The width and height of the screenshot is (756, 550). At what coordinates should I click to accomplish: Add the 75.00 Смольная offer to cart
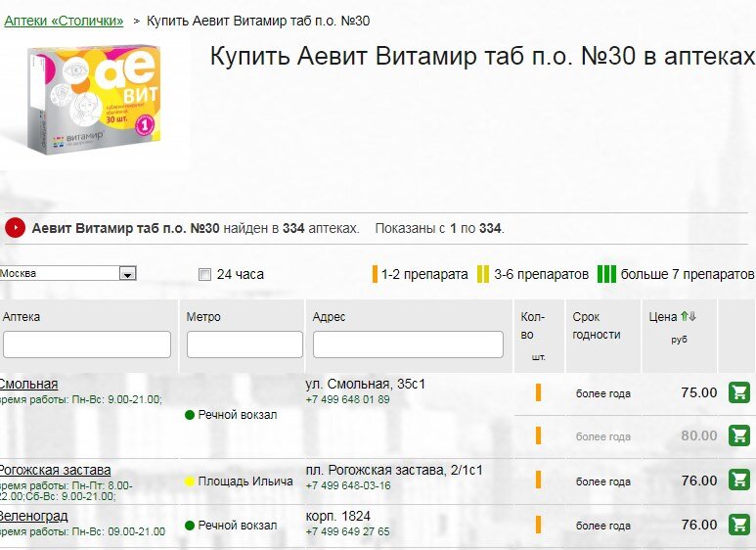tap(739, 392)
